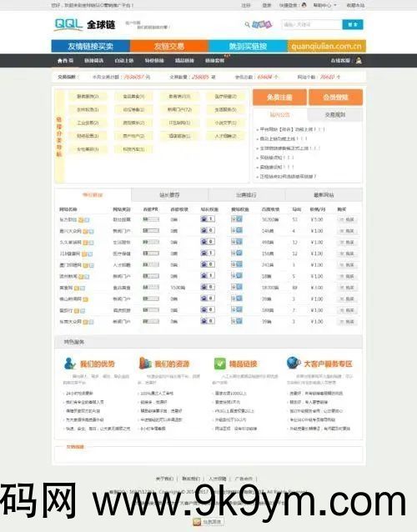
Task: Focus the keyword search input field
Action: coord(311,24)
